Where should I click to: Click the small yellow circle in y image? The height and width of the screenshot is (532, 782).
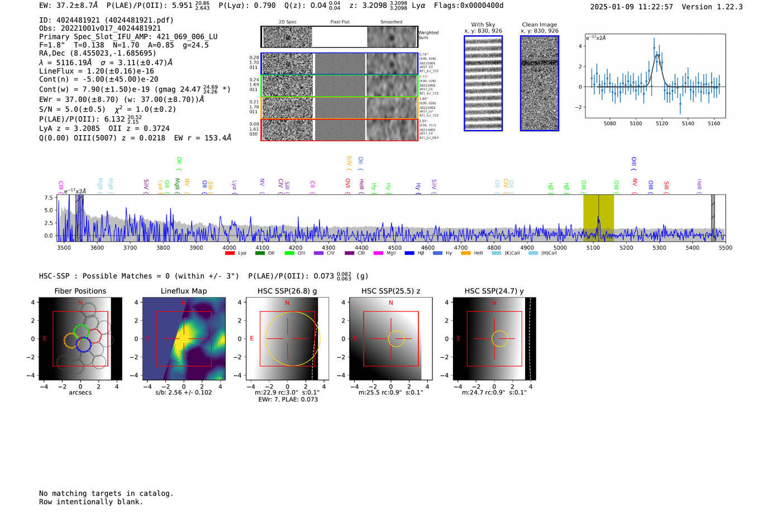pyautogui.click(x=499, y=339)
